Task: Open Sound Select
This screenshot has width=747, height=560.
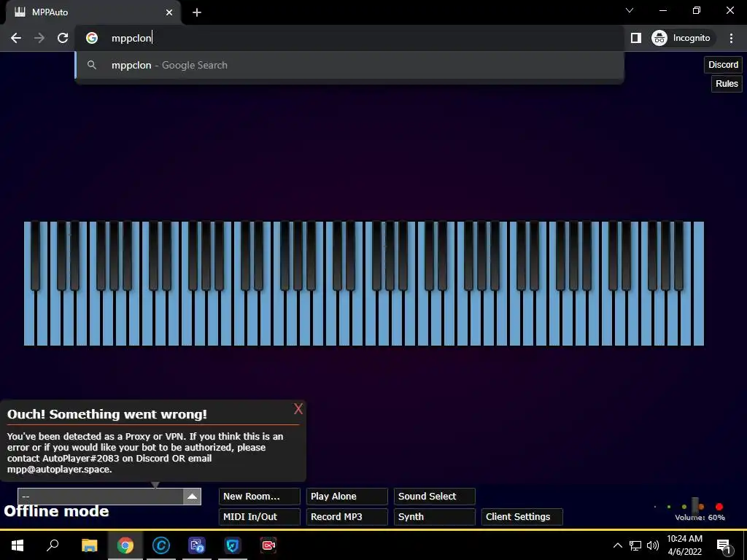Action: (435, 496)
